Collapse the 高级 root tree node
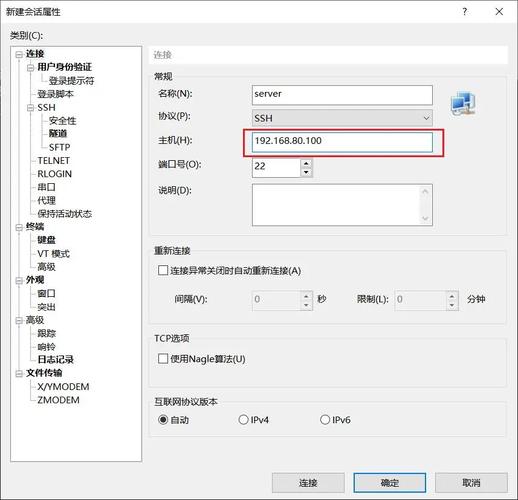518x500 pixels. click(x=19, y=321)
